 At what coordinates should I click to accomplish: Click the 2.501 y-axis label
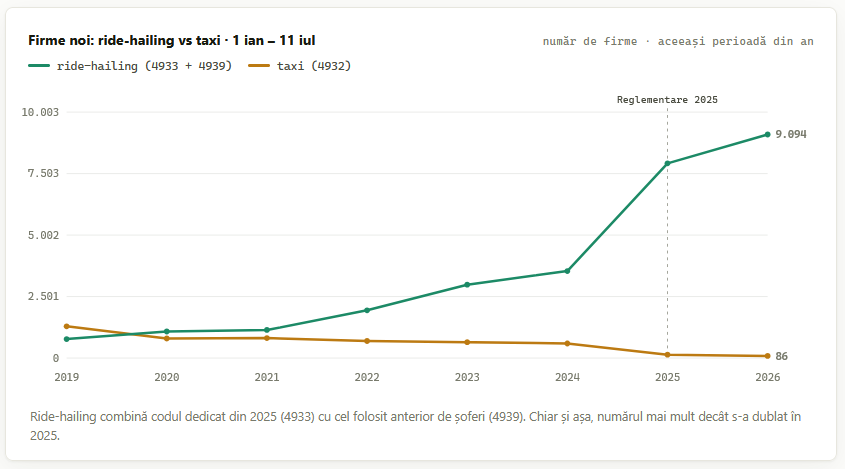point(43,296)
